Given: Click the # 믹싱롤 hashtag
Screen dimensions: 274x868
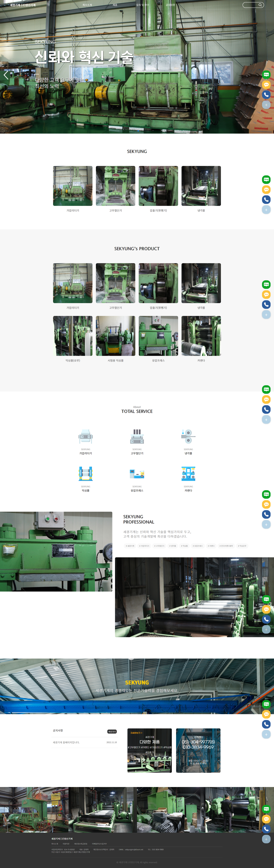Looking at the screenshot, I should coord(184,546).
